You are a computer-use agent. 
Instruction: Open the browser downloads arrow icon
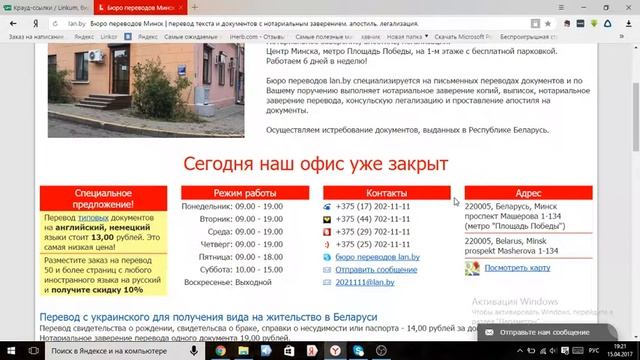point(629,24)
